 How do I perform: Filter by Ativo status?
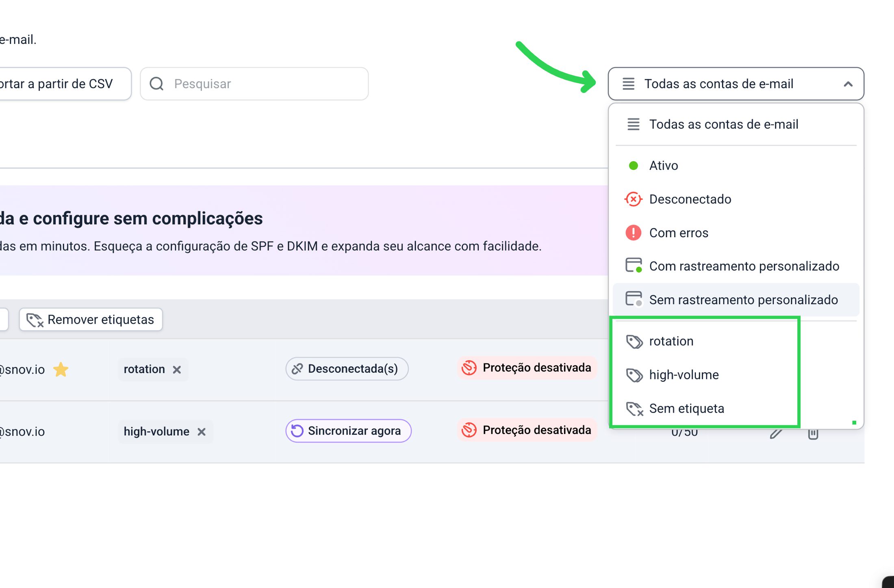[663, 166]
